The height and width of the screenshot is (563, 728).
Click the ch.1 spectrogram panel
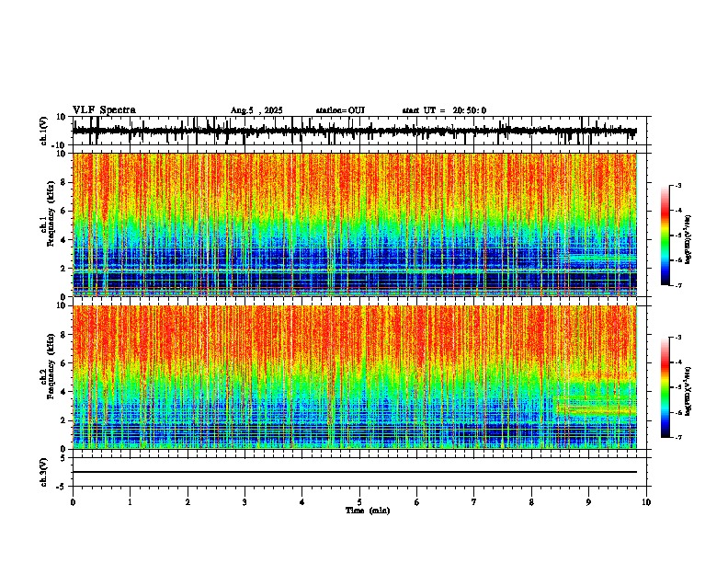coord(354,224)
